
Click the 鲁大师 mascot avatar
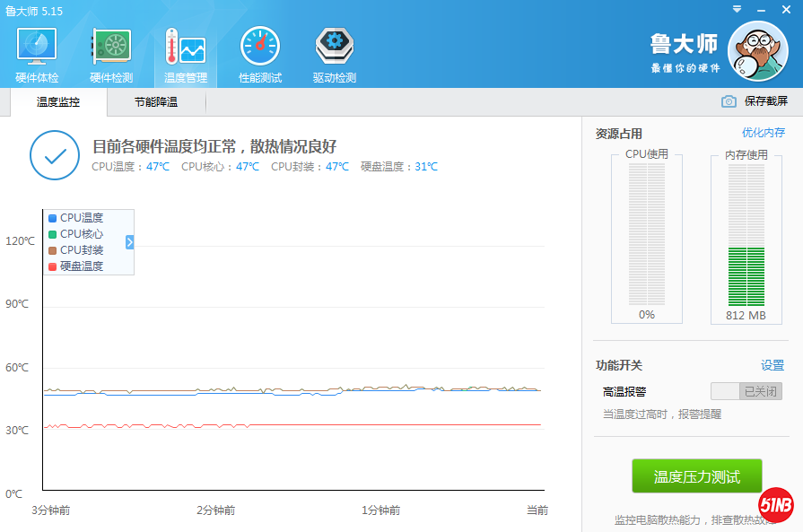pyautogui.click(x=757, y=51)
